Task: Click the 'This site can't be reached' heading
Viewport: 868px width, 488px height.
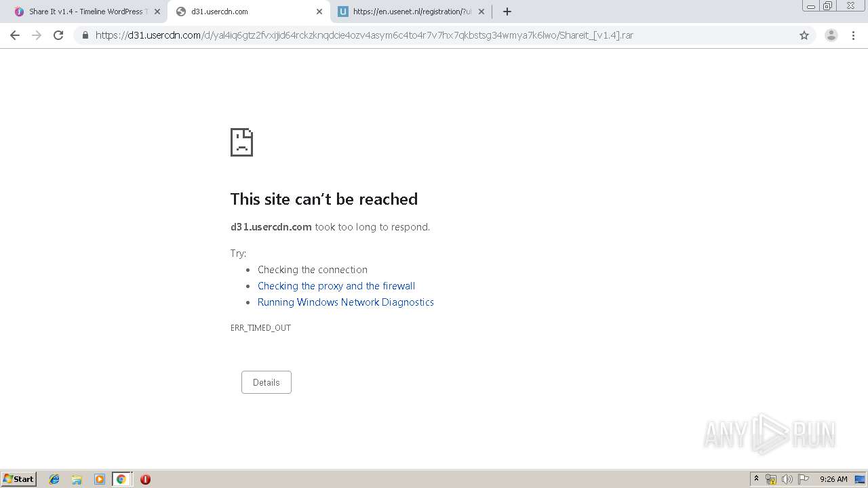Action: point(324,199)
